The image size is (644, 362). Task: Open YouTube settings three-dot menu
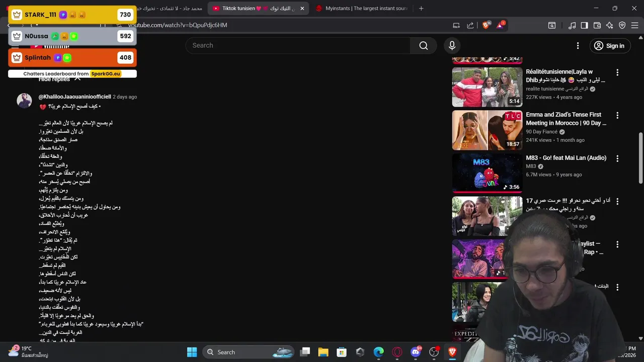(578, 46)
